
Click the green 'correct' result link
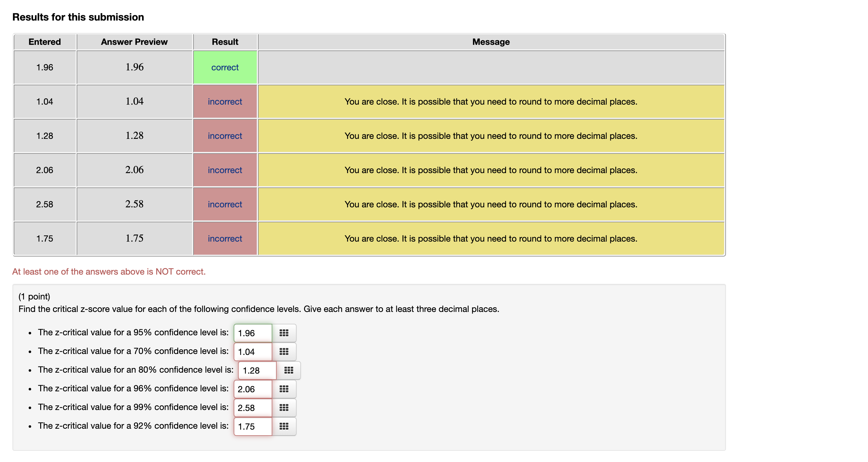225,67
